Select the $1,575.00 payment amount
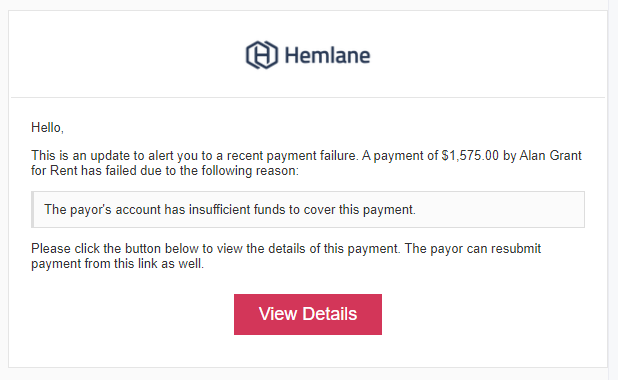This screenshot has width=618, height=380. coord(470,155)
